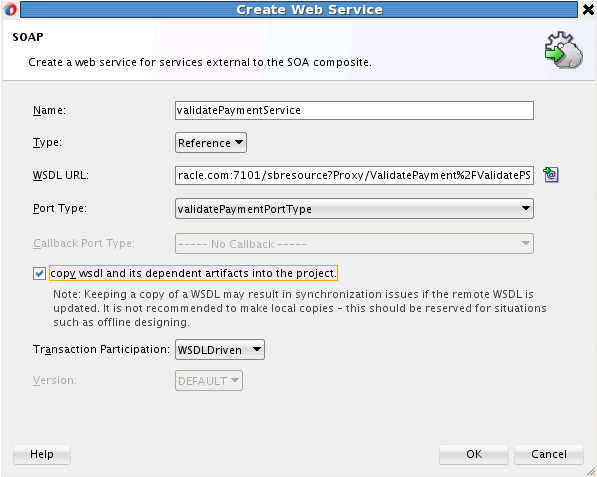Click the OK button
The width and height of the screenshot is (597, 477).
[474, 454]
